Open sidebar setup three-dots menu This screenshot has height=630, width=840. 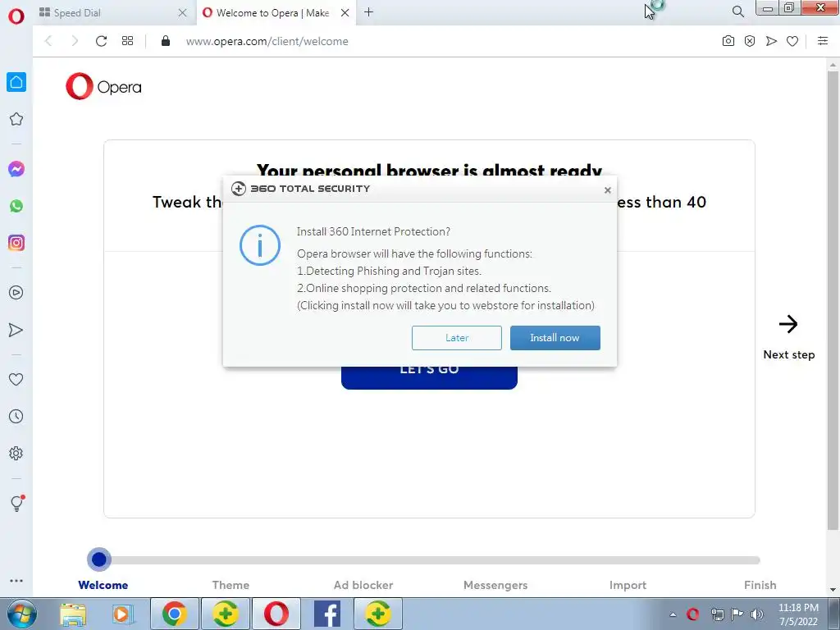click(x=16, y=581)
